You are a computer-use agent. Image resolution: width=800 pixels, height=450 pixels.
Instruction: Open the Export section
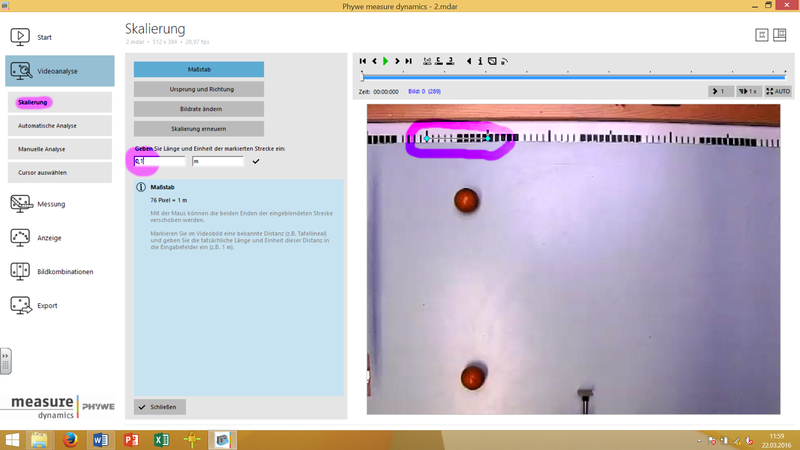45,306
